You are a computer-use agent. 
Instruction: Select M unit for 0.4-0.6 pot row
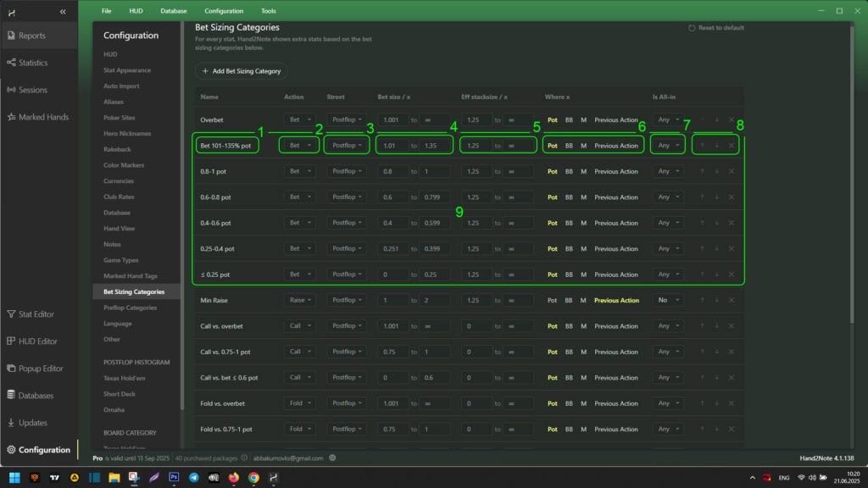tap(583, 223)
